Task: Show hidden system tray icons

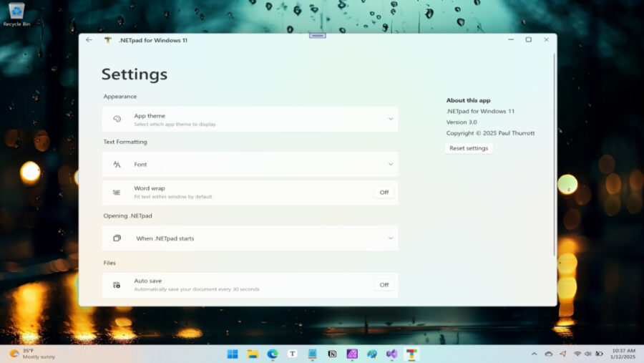Action: [534, 354]
